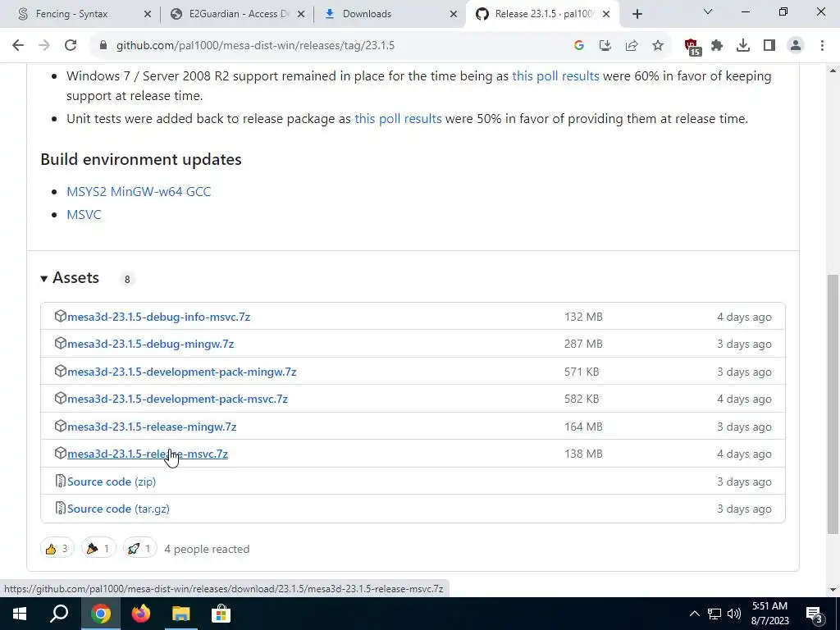Open the first 'this poll results' link about Windows 7
Screen dimensions: 840x630
[x=555, y=76]
